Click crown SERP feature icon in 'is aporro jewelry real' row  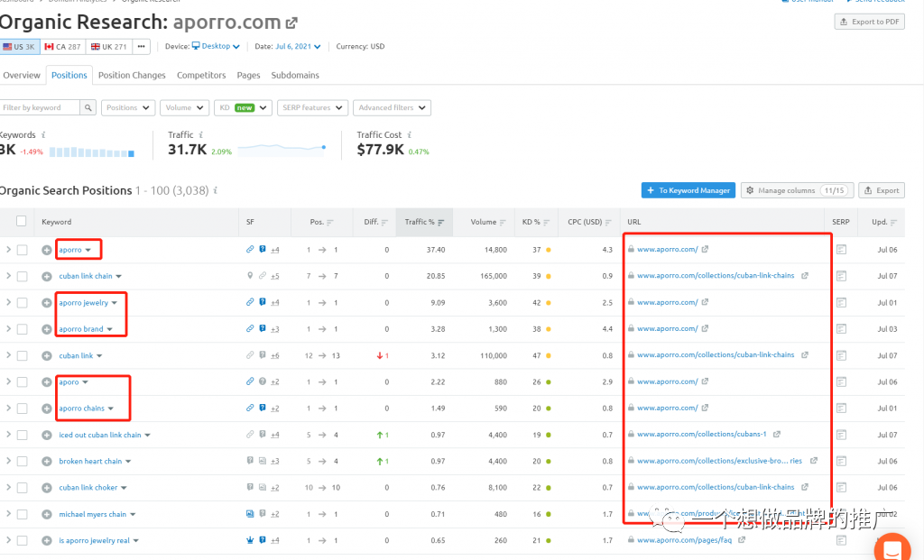point(250,540)
